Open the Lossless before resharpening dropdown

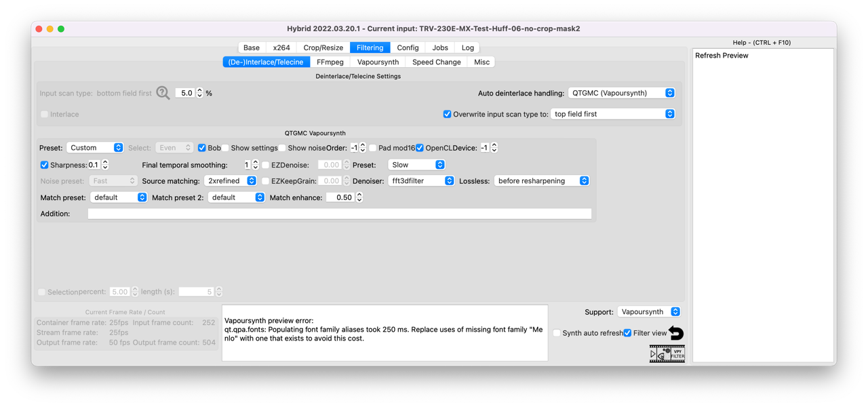click(x=542, y=181)
